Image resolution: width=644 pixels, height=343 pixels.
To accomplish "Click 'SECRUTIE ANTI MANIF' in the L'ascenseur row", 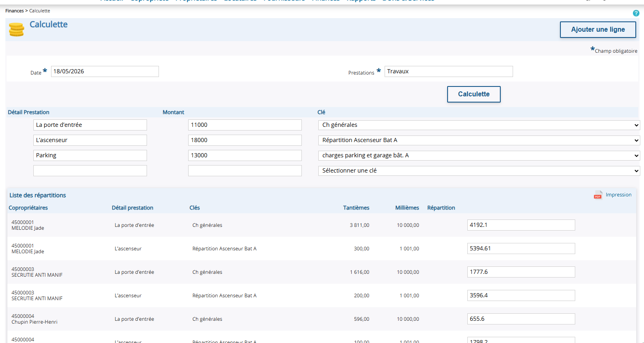I will (x=37, y=299).
